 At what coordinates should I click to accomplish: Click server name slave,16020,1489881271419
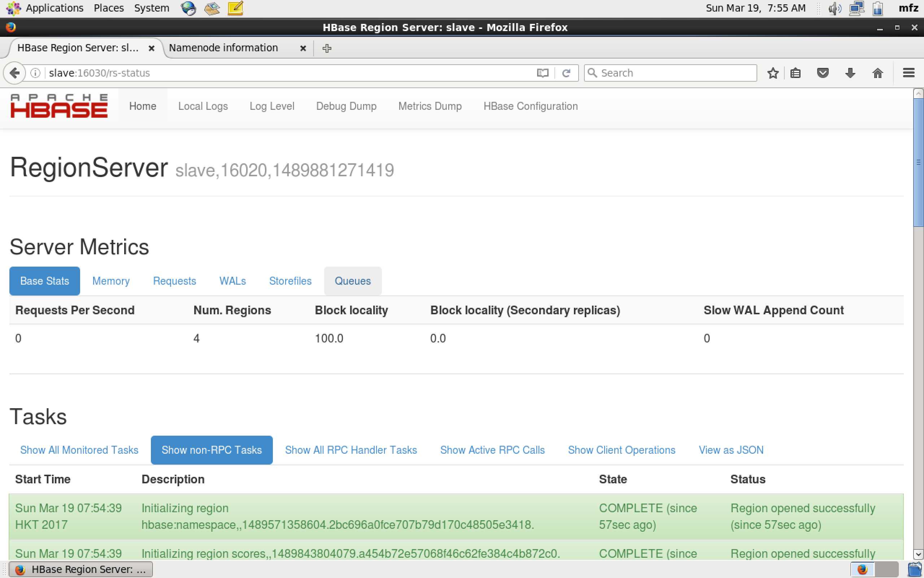284,170
